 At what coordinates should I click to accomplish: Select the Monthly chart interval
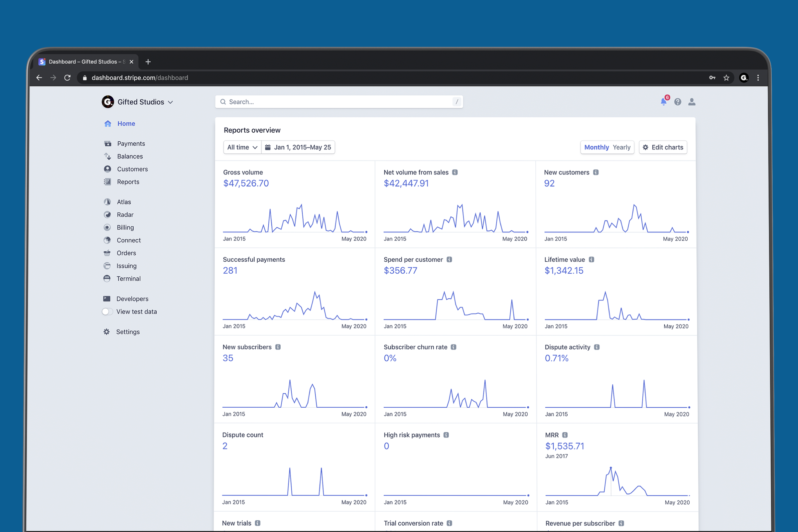pyautogui.click(x=597, y=147)
